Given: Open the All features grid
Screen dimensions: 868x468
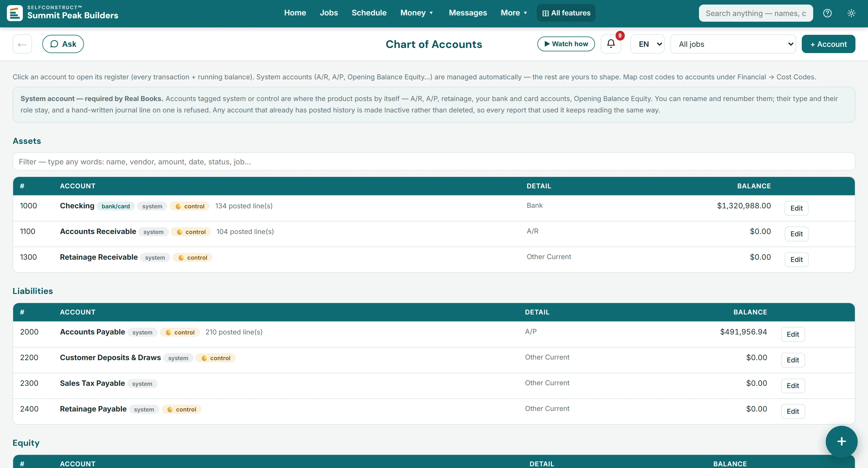Looking at the screenshot, I should click(x=566, y=13).
